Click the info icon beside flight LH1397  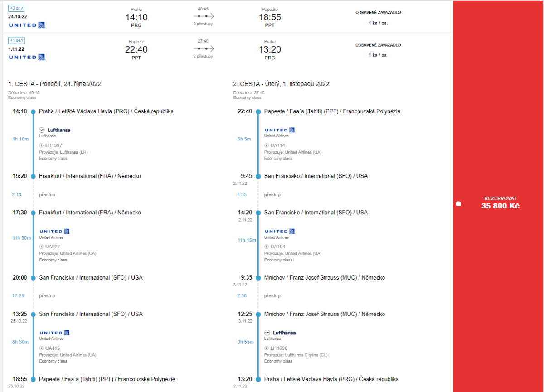point(41,145)
